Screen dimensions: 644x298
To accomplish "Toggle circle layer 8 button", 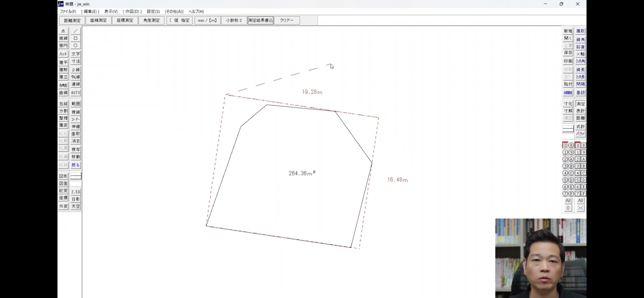I will [571, 145].
